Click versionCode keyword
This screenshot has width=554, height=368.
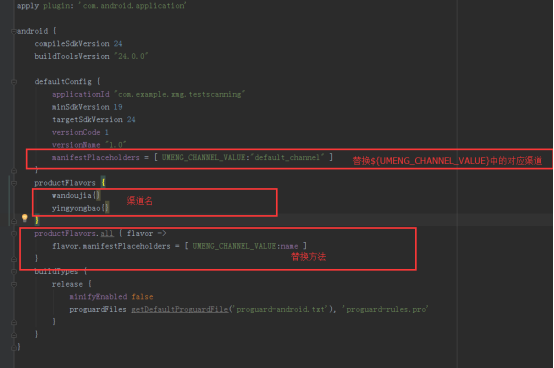[x=76, y=132]
